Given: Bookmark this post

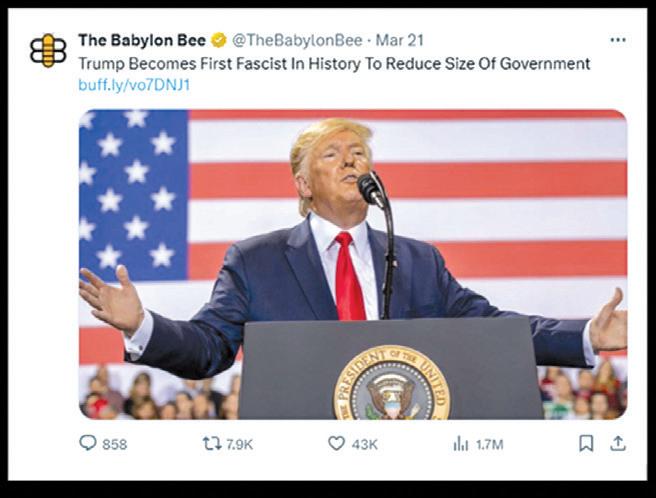Looking at the screenshot, I should click(586, 444).
